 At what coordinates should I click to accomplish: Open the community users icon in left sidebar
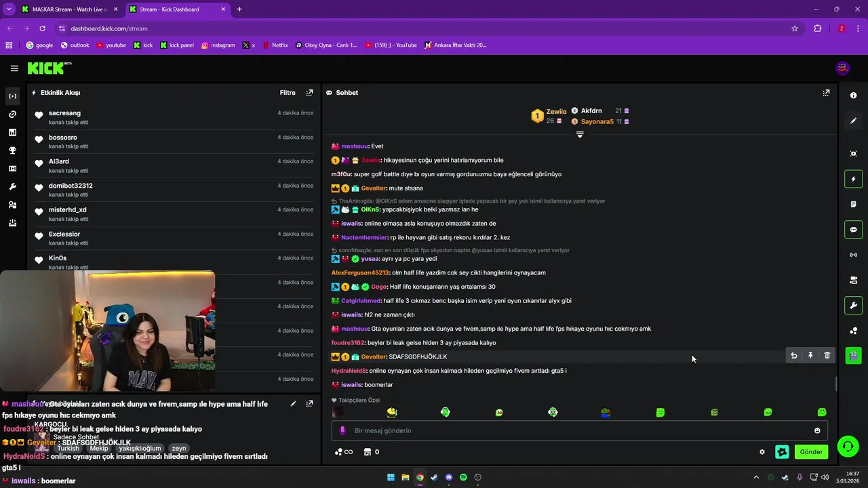point(12,205)
